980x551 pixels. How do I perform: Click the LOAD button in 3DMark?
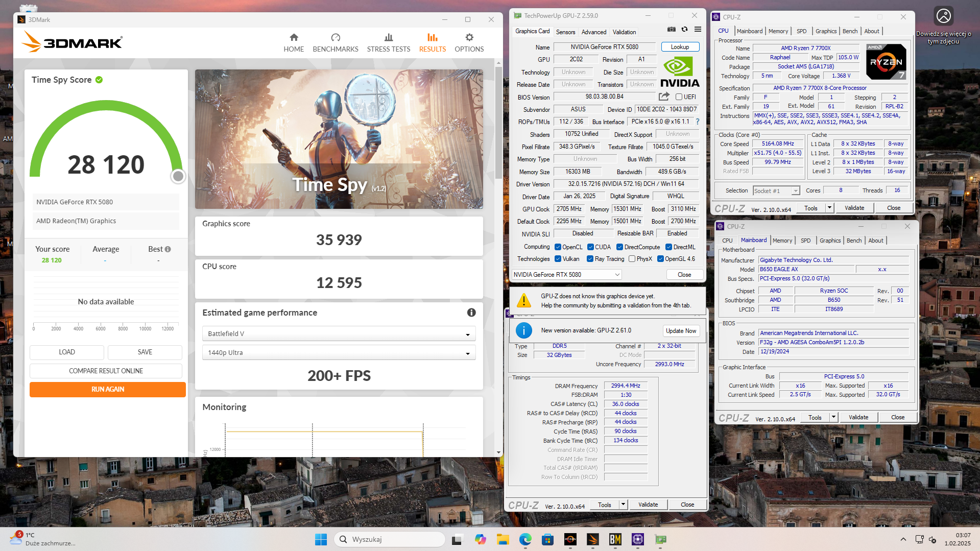click(x=67, y=352)
